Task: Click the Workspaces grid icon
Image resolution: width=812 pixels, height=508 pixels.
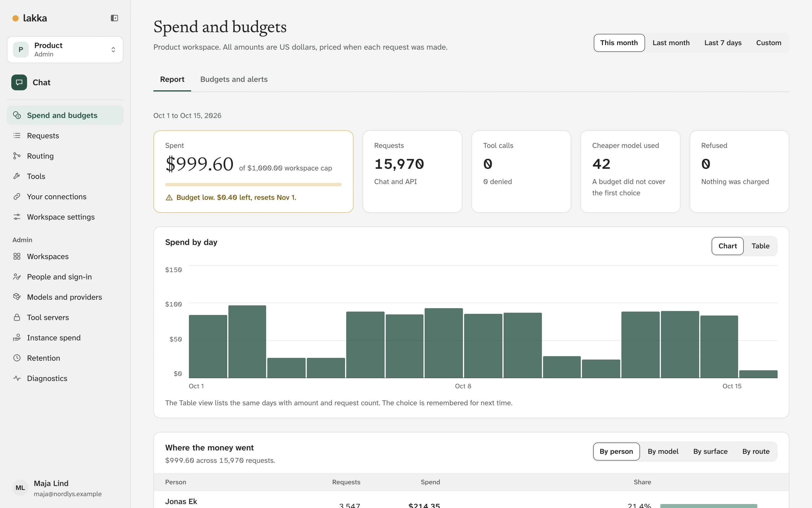Action: click(x=17, y=256)
